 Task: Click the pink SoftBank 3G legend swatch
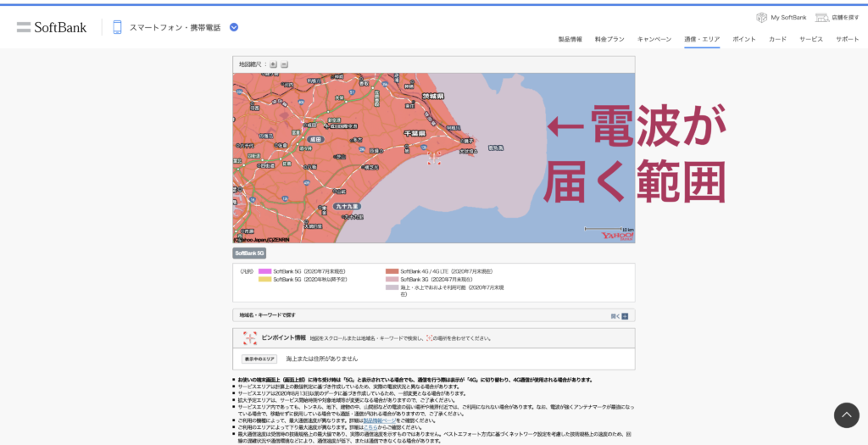(x=392, y=280)
